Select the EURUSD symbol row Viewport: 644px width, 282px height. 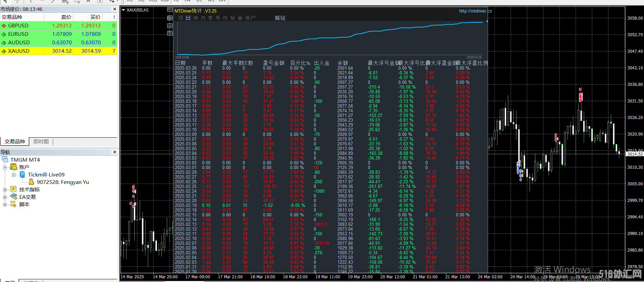coord(59,34)
